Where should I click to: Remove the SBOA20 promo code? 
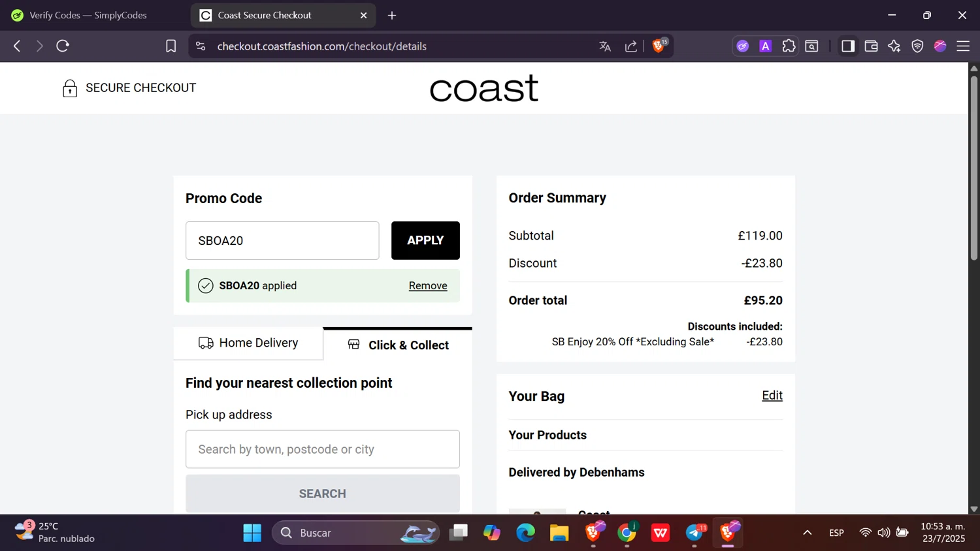coord(428,285)
